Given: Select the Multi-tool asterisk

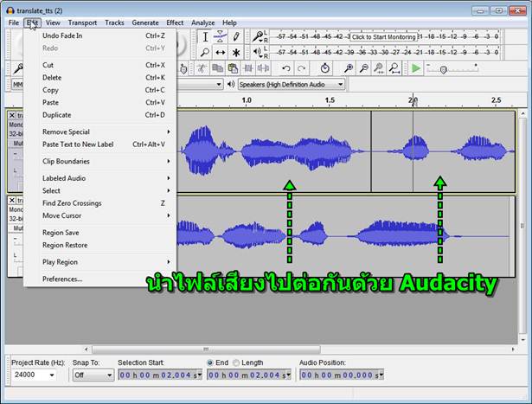Looking at the screenshot, I should click(236, 52).
